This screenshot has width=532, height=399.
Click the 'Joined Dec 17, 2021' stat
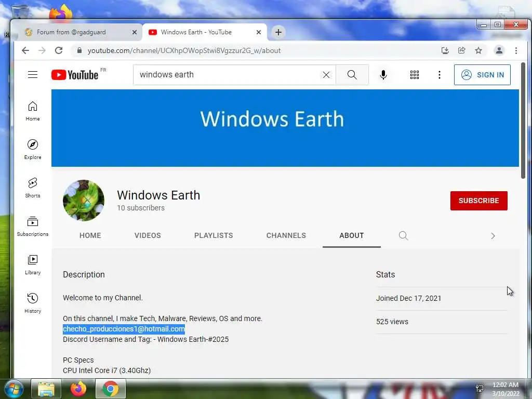(x=408, y=298)
